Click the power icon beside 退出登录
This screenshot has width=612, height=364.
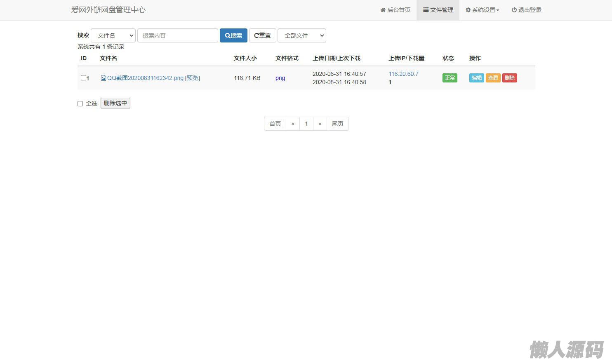514,10
